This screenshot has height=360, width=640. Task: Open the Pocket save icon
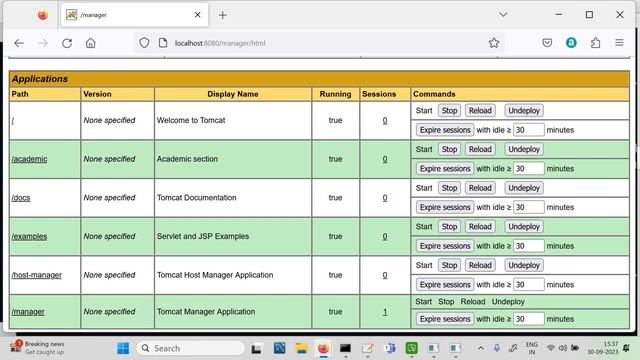(547, 43)
